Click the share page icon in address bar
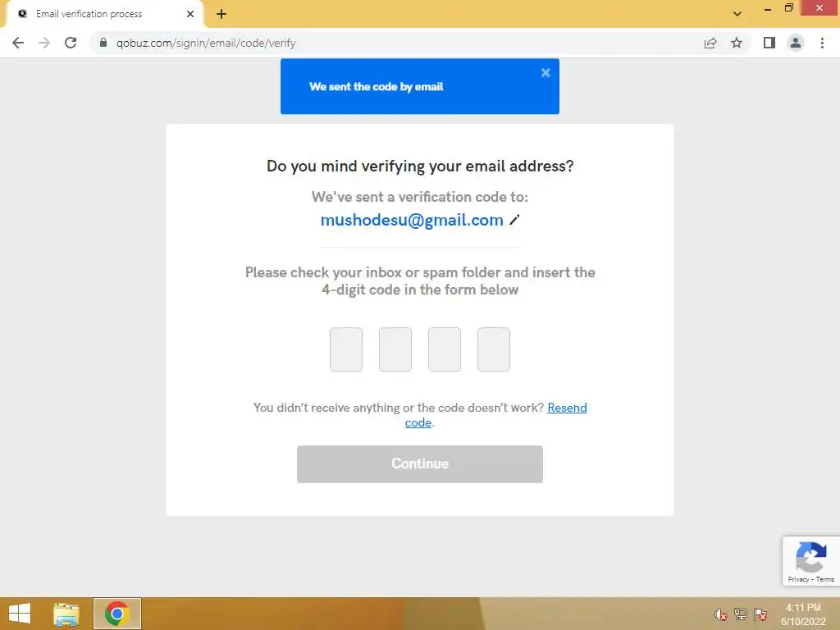840x630 pixels. pyautogui.click(x=710, y=43)
